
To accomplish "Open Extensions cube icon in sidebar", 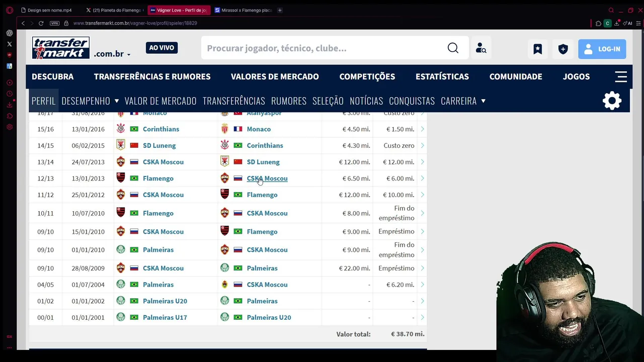I will tap(10, 116).
